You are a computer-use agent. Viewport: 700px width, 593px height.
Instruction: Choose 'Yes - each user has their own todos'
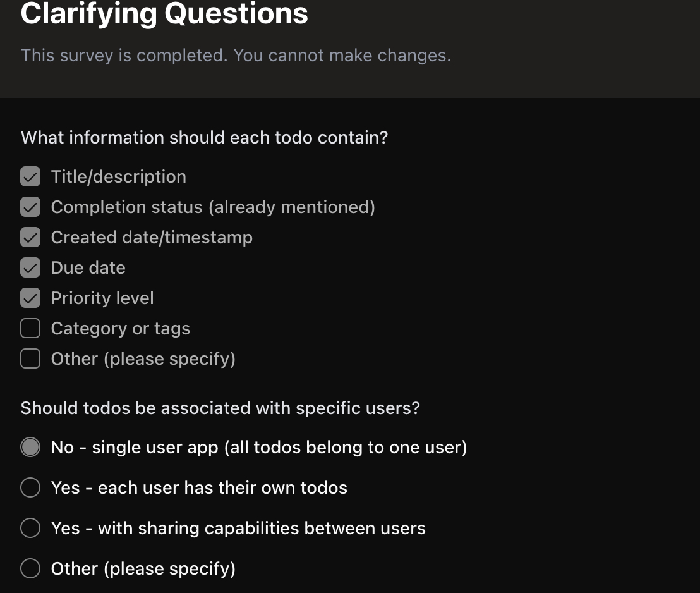(x=30, y=487)
